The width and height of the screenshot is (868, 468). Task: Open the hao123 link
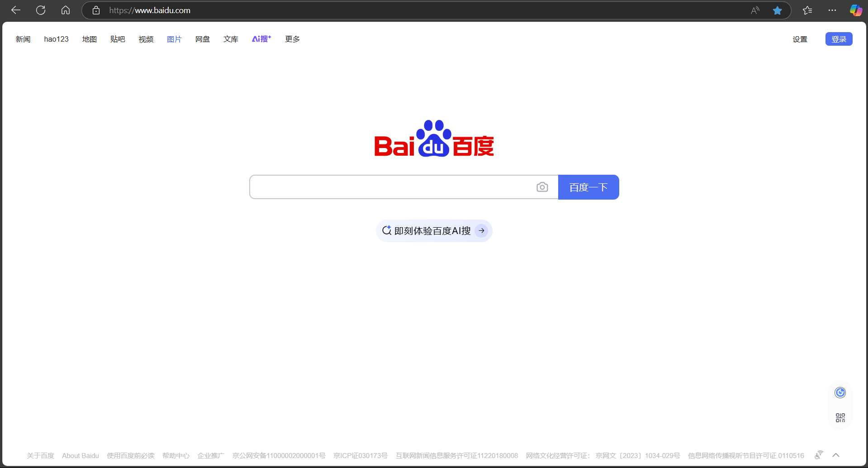click(56, 39)
